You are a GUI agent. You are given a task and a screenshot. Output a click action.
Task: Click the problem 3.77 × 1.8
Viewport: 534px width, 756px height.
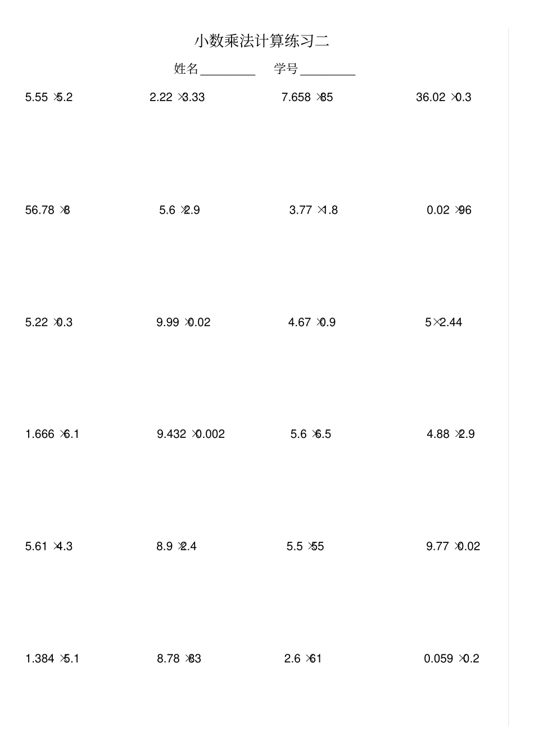click(313, 210)
